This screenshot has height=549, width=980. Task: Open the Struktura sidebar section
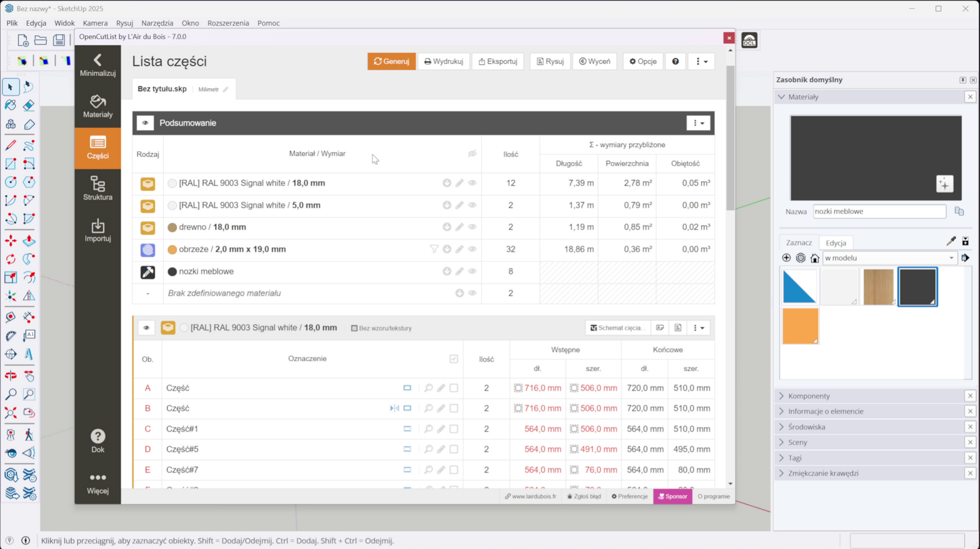[97, 189]
